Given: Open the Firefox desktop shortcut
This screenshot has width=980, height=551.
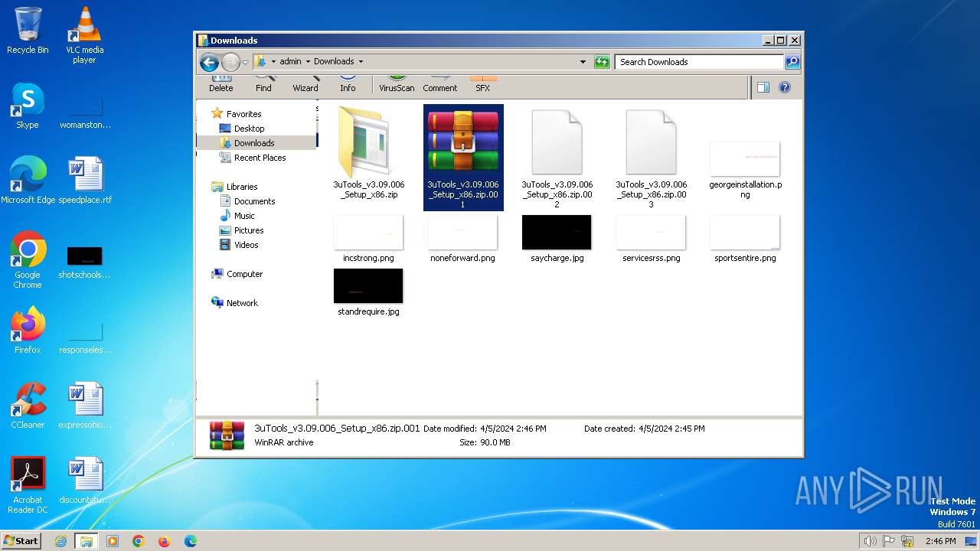Looking at the screenshot, I should pos(28,331).
